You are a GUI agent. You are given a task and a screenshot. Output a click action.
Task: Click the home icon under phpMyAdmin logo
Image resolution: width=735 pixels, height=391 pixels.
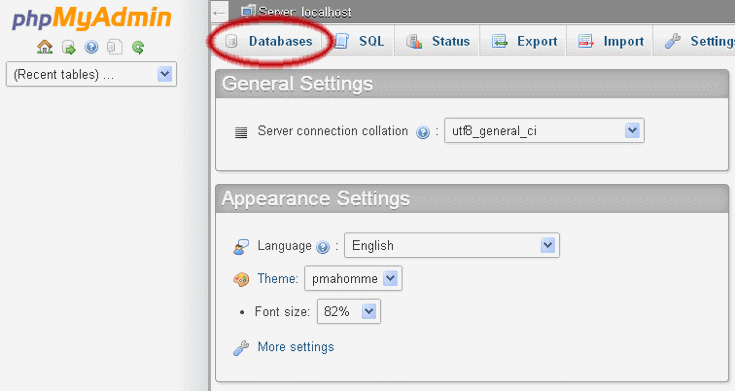(45, 47)
